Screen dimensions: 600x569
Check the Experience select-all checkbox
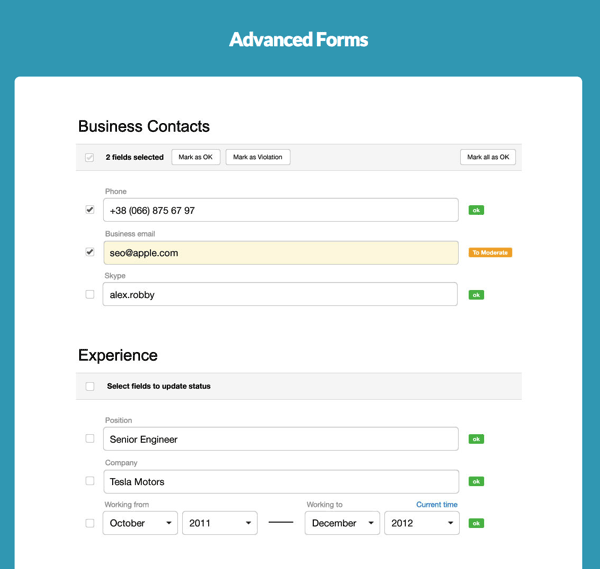coord(90,386)
